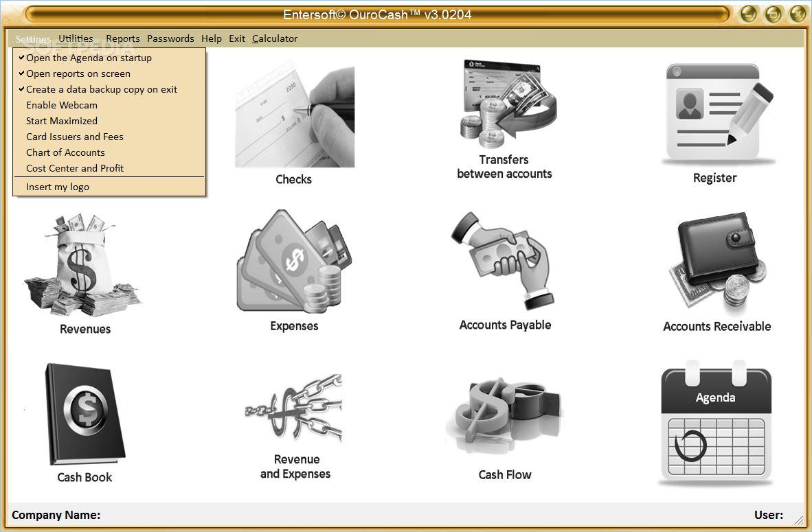This screenshot has width=812, height=532.
Task: Toggle Open the Agenda on startup
Action: [109, 58]
